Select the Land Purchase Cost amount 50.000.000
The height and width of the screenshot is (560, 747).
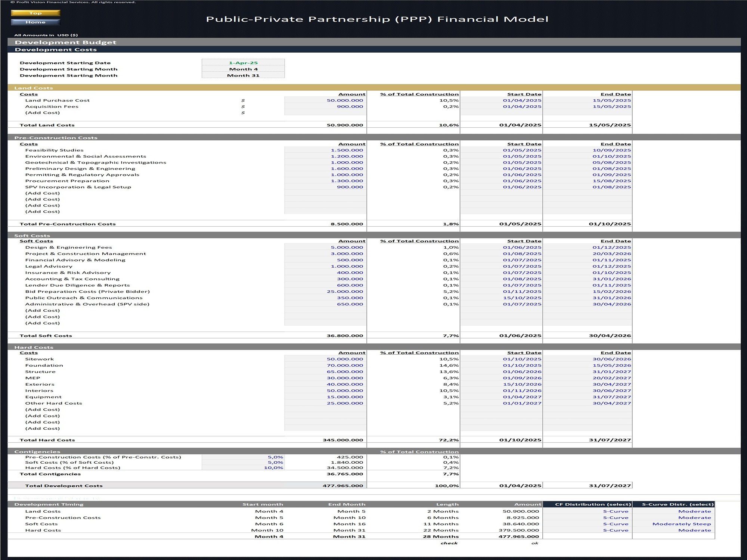click(325, 100)
